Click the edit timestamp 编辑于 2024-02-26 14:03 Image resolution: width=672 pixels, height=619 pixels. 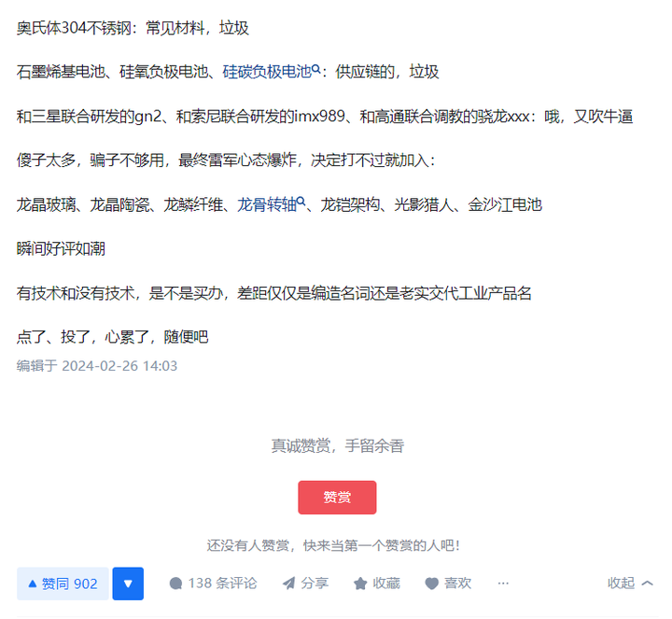(97, 366)
